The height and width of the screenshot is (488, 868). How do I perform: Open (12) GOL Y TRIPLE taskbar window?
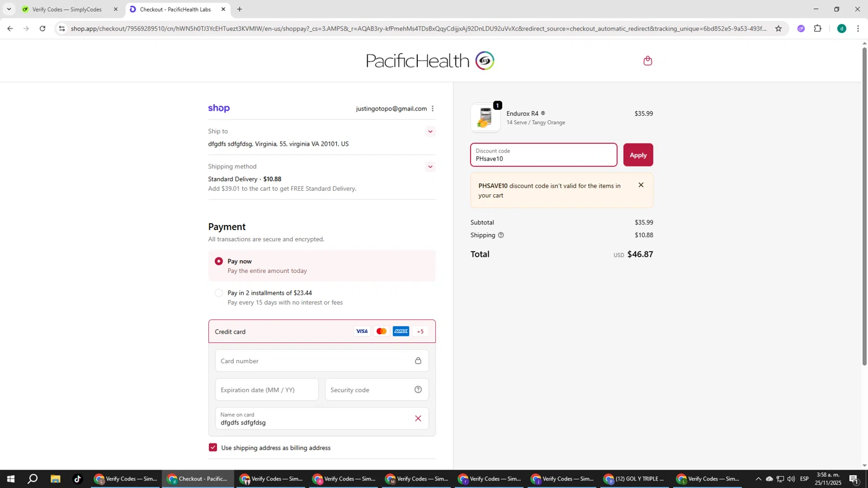click(635, 479)
